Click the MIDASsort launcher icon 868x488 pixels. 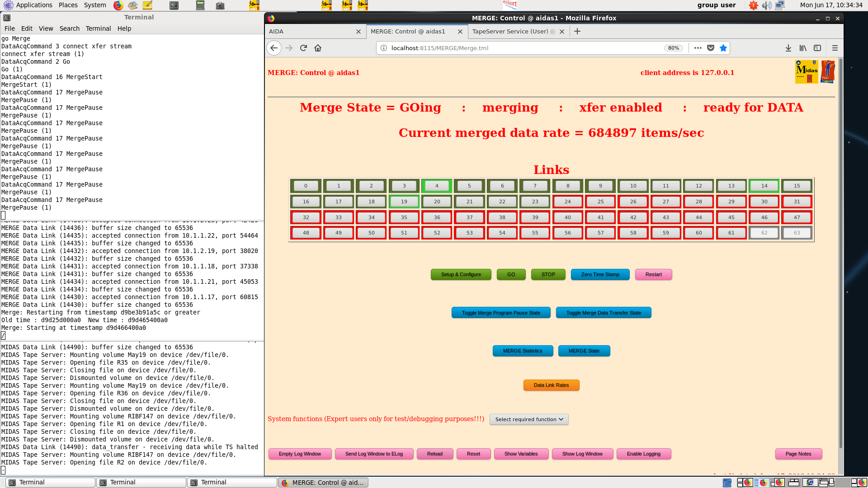(x=509, y=5)
